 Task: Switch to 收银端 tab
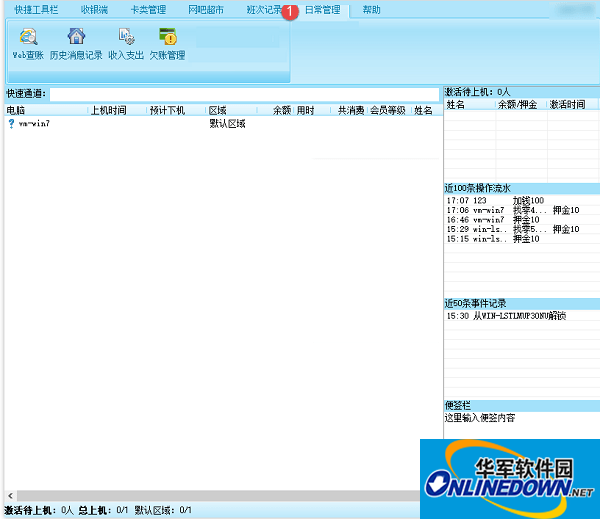pos(94,10)
